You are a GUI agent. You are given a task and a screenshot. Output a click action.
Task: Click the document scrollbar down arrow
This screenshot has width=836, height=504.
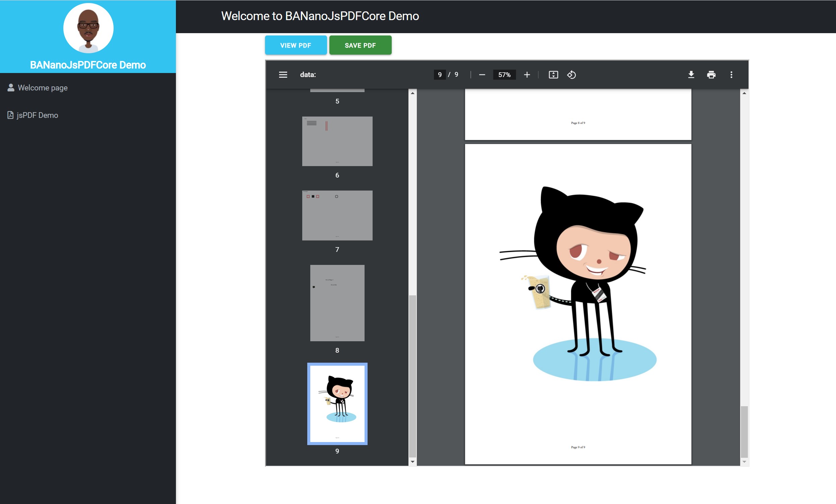point(744,461)
